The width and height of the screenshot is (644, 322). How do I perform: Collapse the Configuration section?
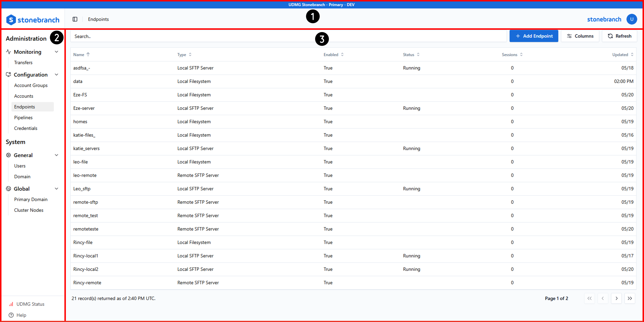click(57, 74)
